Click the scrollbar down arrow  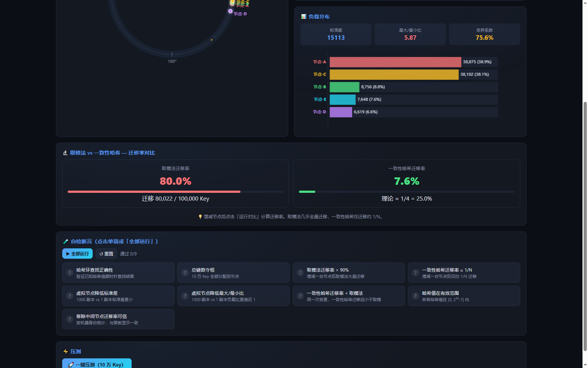[585, 365]
